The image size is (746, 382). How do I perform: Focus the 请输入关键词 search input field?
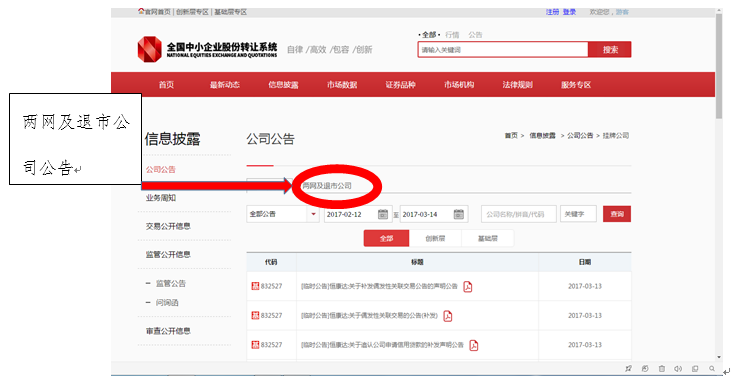[503, 49]
